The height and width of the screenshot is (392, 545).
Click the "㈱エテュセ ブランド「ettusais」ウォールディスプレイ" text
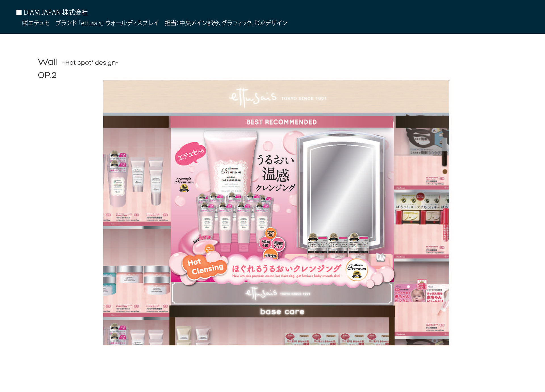click(x=90, y=23)
